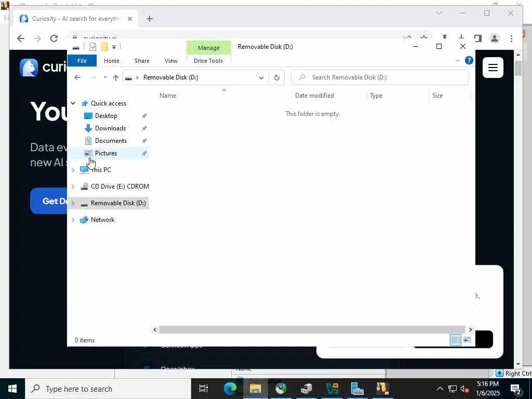Open Explorer Help question mark icon

pyautogui.click(x=469, y=60)
